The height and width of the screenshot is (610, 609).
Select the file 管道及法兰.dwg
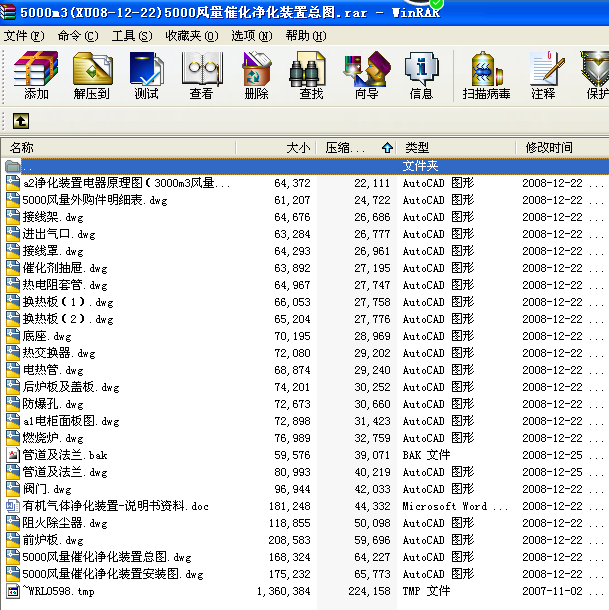[x=65, y=472]
